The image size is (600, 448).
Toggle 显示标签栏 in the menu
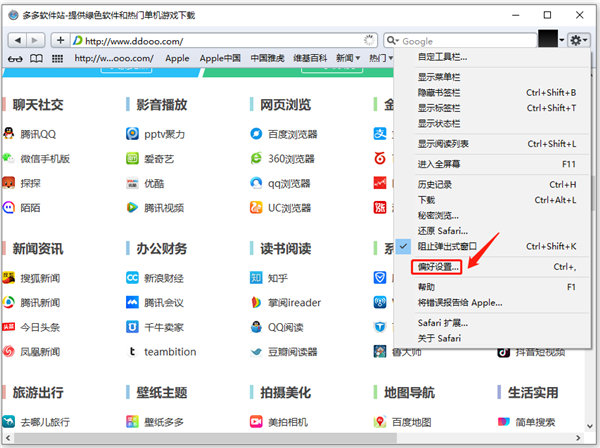(x=492, y=108)
